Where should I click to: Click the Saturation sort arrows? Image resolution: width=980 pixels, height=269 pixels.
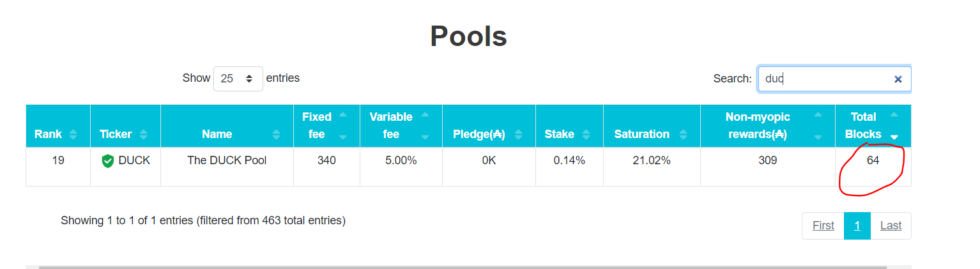[684, 134]
